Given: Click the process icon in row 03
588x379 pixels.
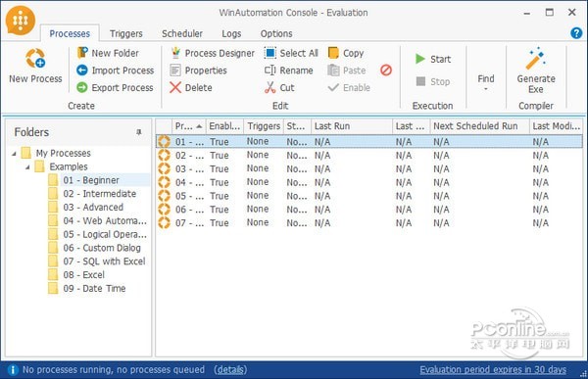Looking at the screenshot, I should [x=164, y=168].
